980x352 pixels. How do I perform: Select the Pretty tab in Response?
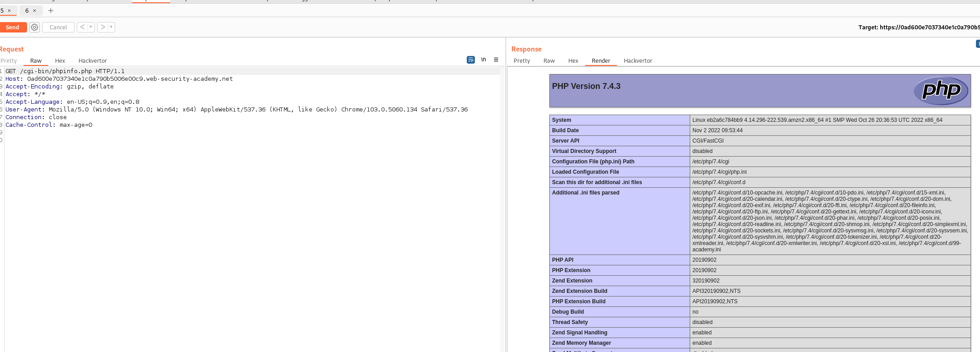tap(522, 61)
